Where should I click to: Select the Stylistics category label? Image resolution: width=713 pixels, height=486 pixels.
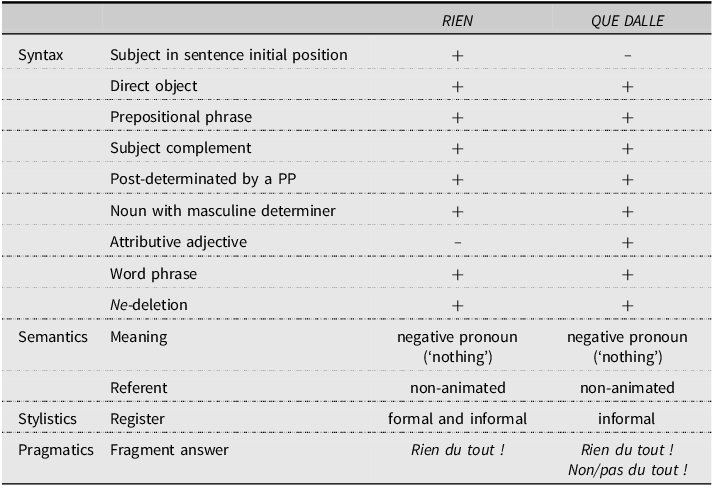pos(47,419)
